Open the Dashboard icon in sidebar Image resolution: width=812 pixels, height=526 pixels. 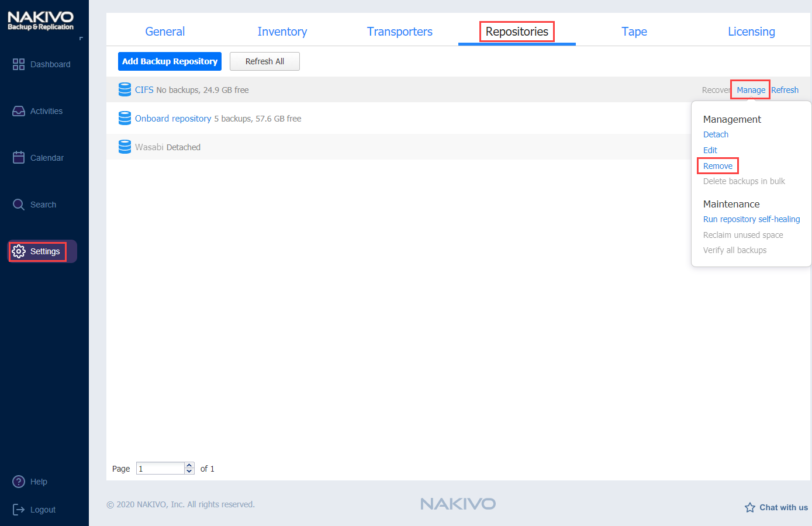pyautogui.click(x=19, y=64)
